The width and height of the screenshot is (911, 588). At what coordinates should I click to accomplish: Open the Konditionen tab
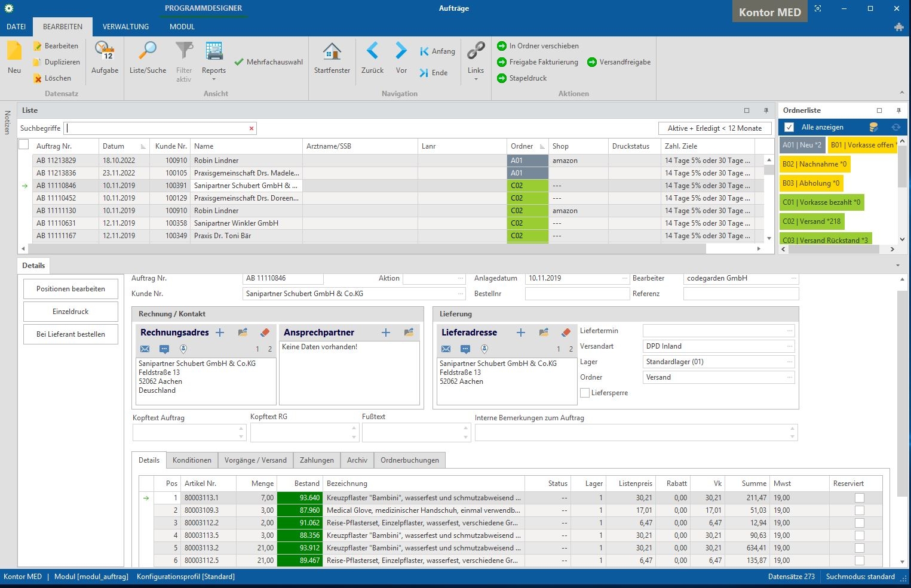point(192,460)
